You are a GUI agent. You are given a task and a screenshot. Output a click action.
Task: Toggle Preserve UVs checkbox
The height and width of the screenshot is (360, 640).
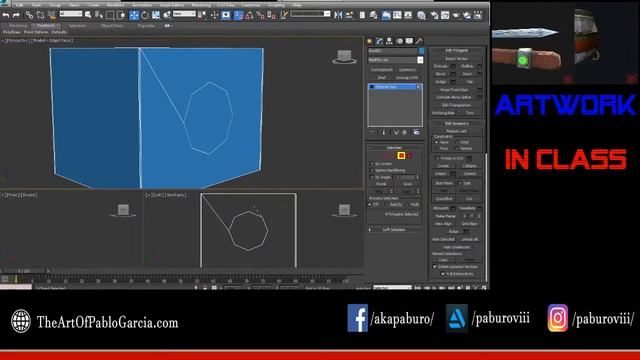pyautogui.click(x=436, y=158)
